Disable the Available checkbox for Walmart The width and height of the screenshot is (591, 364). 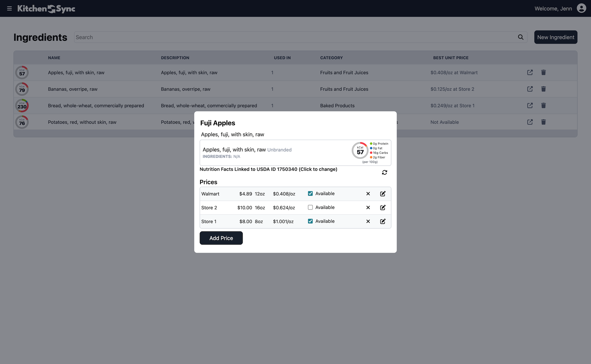click(310, 193)
